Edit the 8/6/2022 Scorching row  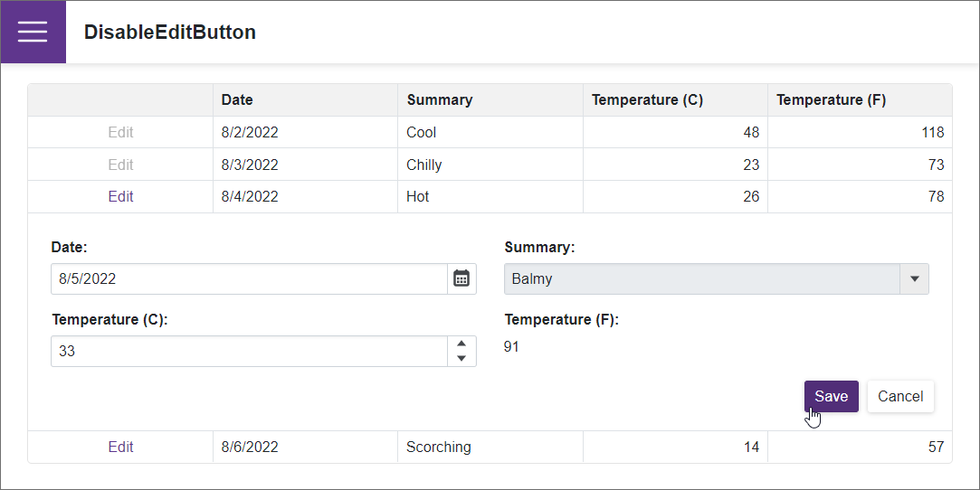pyautogui.click(x=120, y=447)
